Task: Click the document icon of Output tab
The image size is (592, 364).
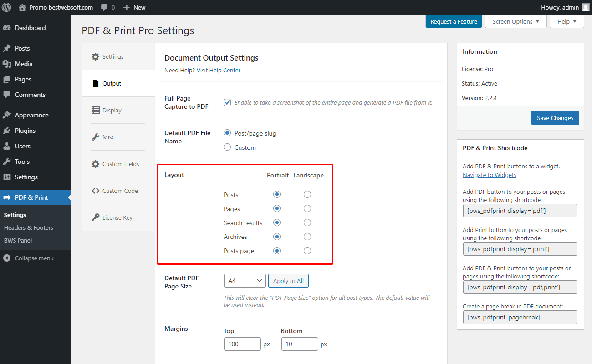Action: click(x=95, y=84)
